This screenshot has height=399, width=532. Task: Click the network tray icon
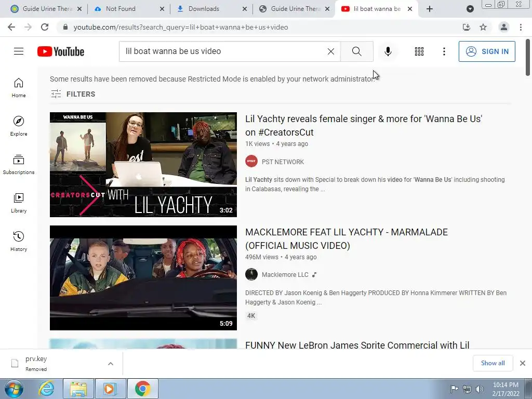pyautogui.click(x=467, y=389)
